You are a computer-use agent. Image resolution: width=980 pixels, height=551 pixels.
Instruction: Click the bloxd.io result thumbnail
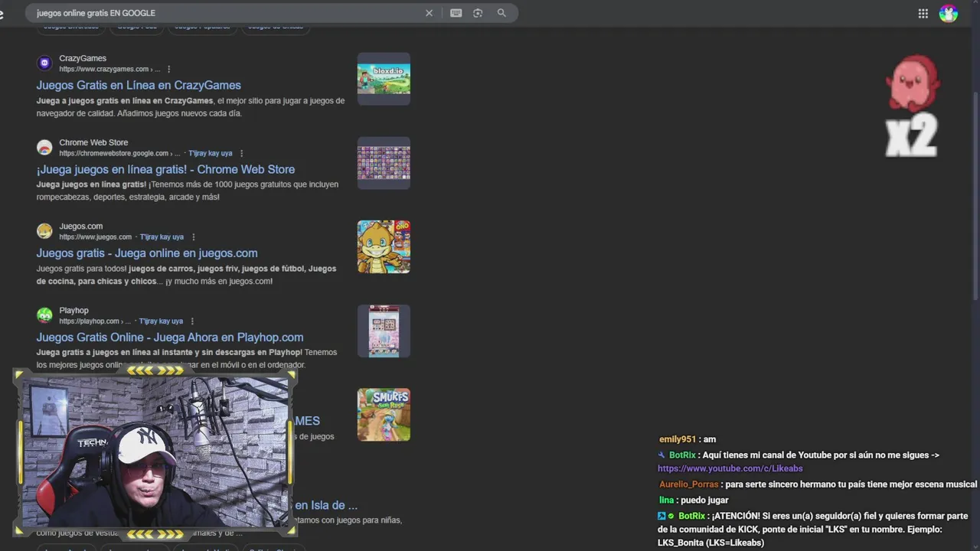(384, 79)
